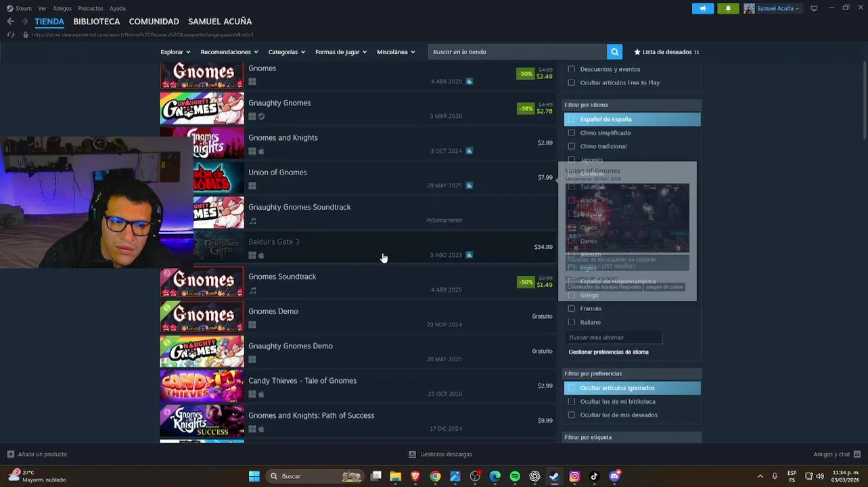Open the Amigos y chat icon
868x487 pixels.
(x=857, y=455)
